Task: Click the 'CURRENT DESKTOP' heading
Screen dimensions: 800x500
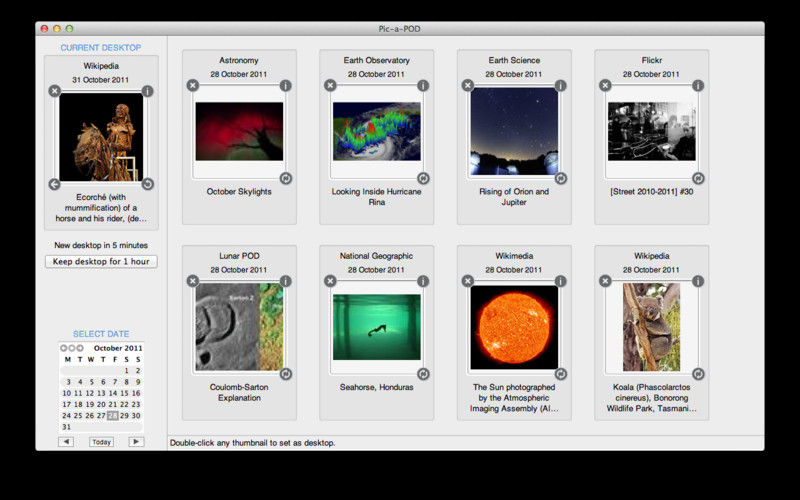Action: click(101, 47)
